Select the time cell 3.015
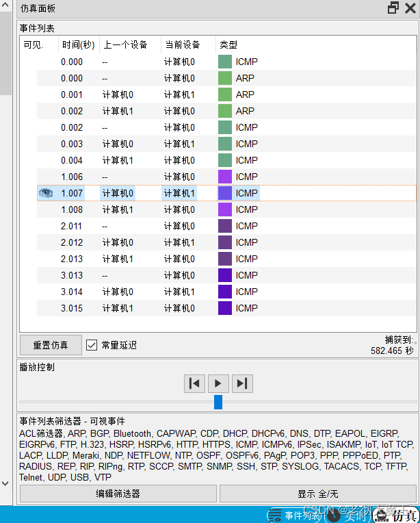This screenshot has width=420, height=523. click(x=72, y=308)
